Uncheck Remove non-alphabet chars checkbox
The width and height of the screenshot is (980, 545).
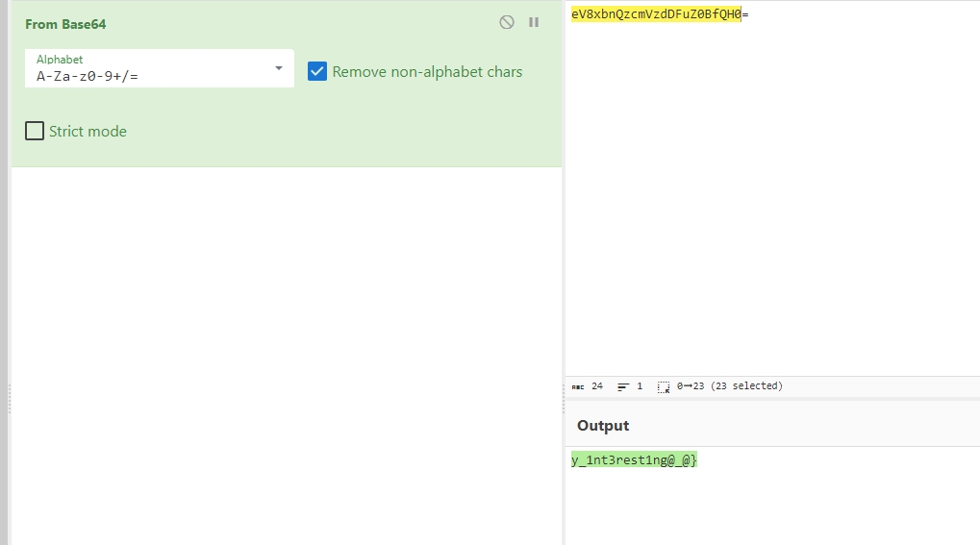(x=317, y=71)
